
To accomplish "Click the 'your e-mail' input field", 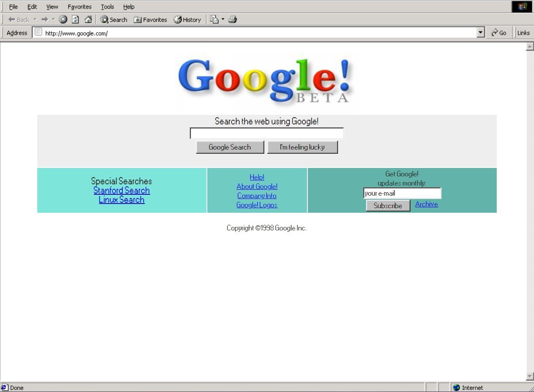I will 402,193.
